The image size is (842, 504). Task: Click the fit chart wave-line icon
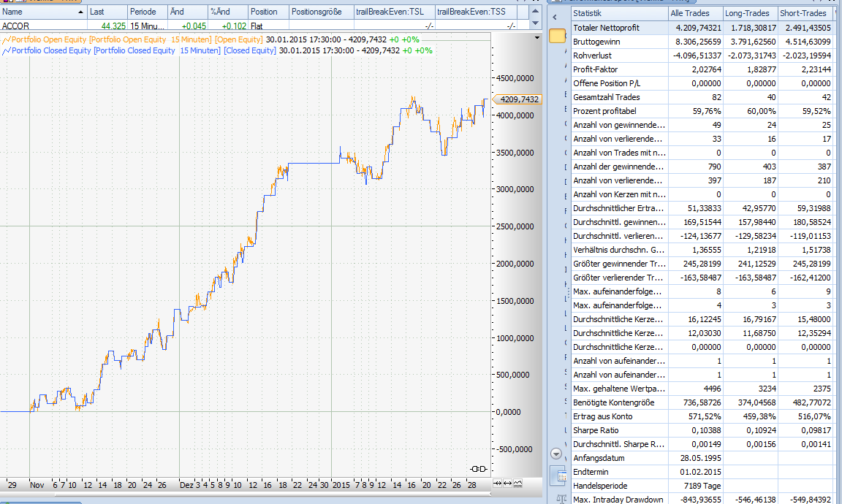click(x=518, y=484)
